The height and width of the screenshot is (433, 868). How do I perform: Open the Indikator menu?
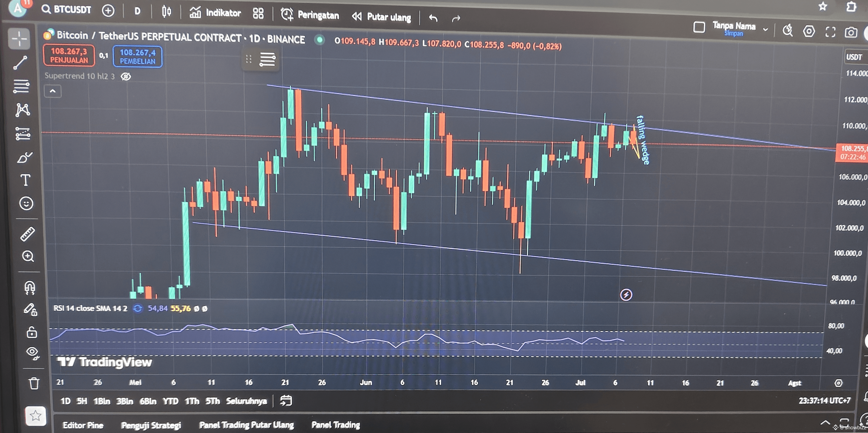[215, 13]
